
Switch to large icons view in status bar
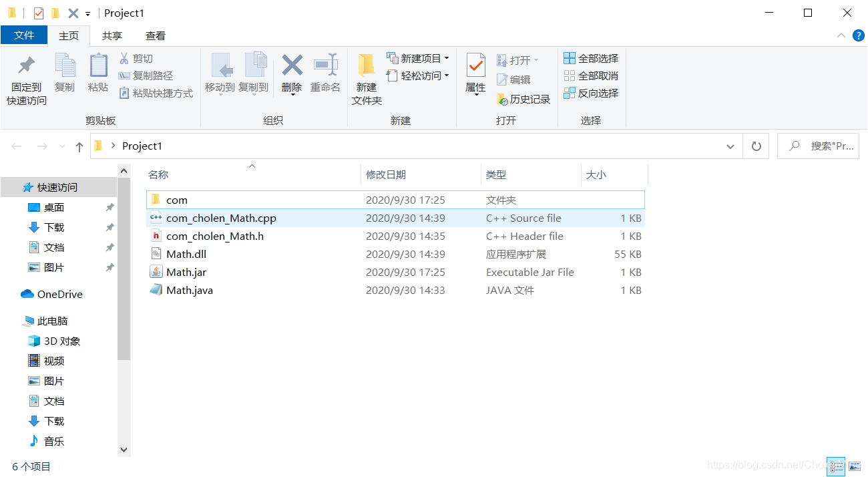(x=857, y=466)
